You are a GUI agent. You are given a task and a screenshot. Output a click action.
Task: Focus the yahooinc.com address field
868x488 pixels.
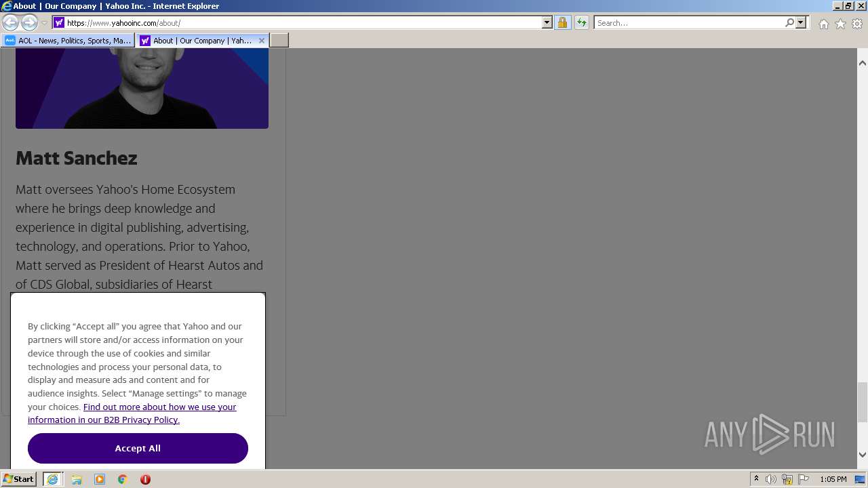pos(303,22)
